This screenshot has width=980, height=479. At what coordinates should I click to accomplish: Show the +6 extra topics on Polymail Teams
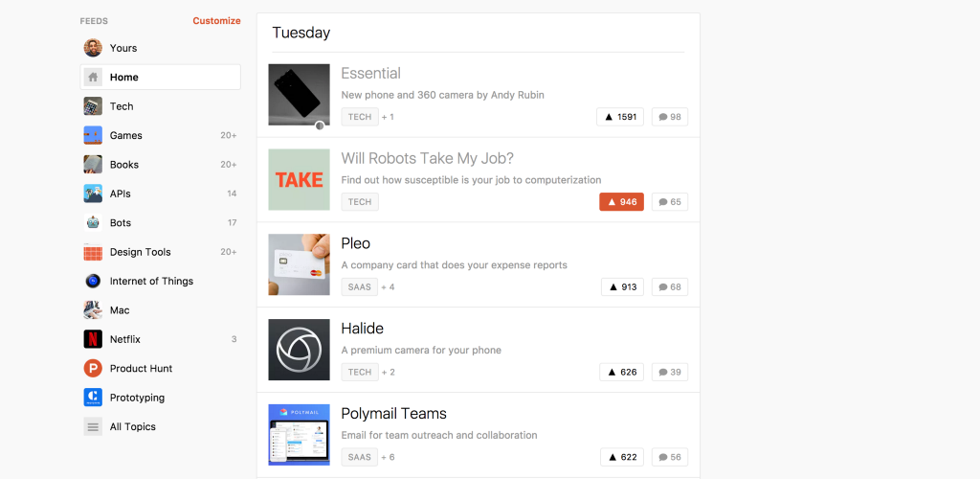[388, 457]
